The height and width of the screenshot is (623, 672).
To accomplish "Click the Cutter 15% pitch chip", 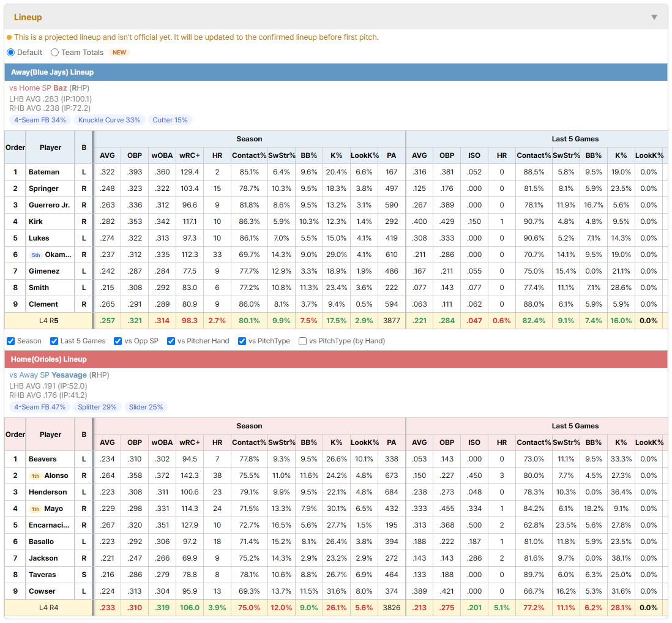I will 170,120.
